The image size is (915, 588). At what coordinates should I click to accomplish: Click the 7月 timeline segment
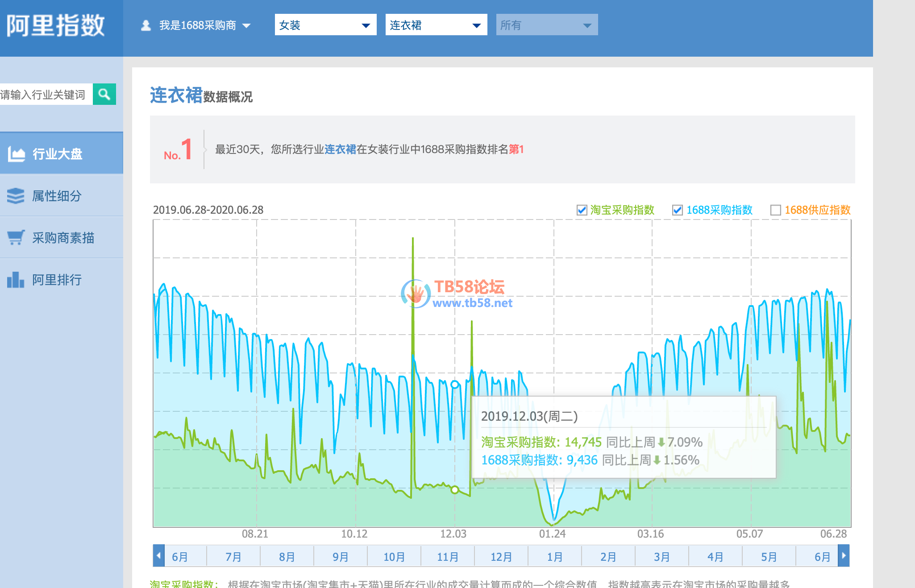point(233,557)
